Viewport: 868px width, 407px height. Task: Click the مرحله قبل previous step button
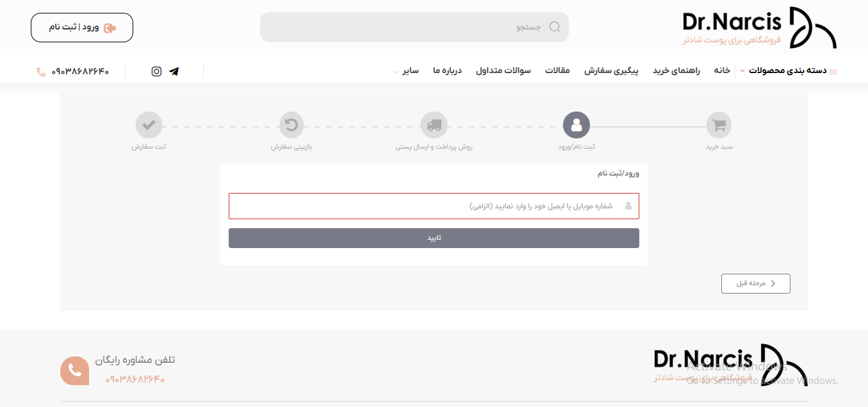click(756, 283)
